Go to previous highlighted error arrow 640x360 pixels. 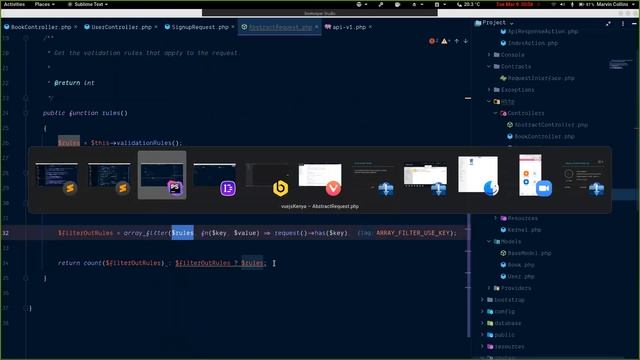(456, 41)
